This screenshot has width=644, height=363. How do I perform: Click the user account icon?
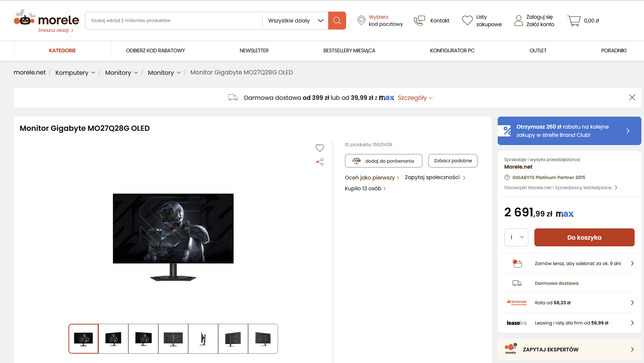pyautogui.click(x=519, y=21)
